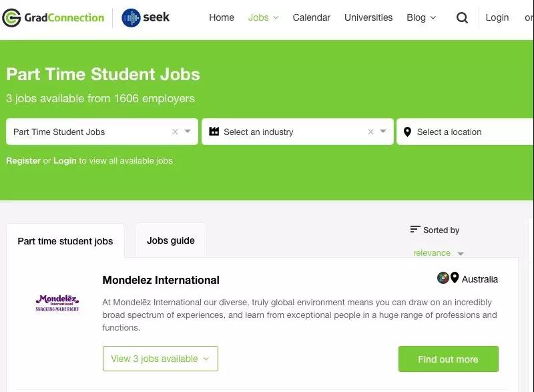Click the round badge icon beside Australia
The image size is (534, 392).
tap(443, 278)
